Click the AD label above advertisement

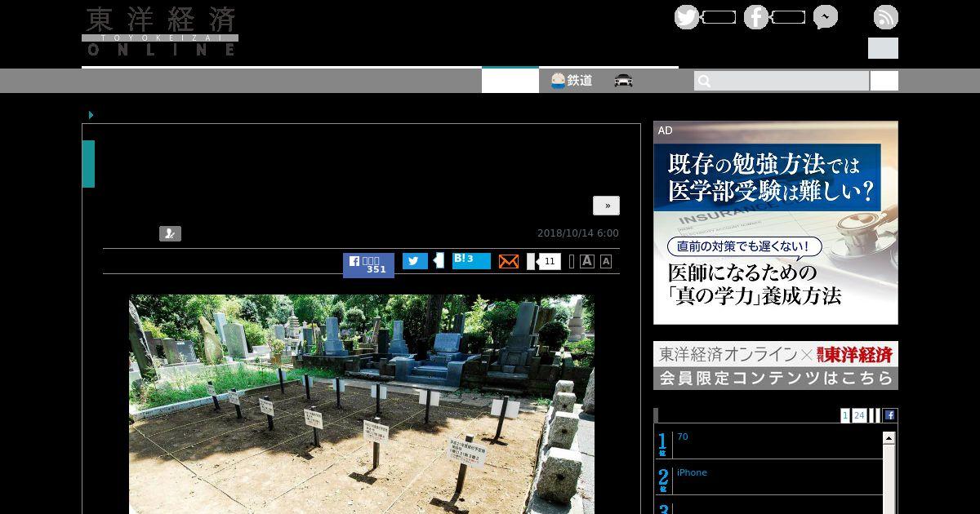[x=665, y=131]
